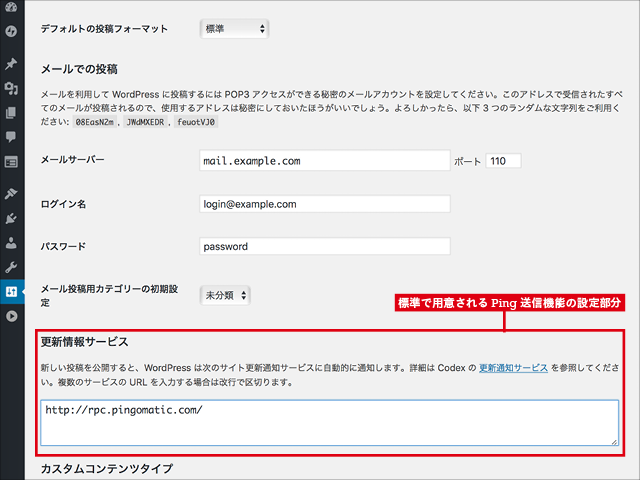Click the update services URL textarea
Screen dimensions: 640x480
tap(329, 423)
